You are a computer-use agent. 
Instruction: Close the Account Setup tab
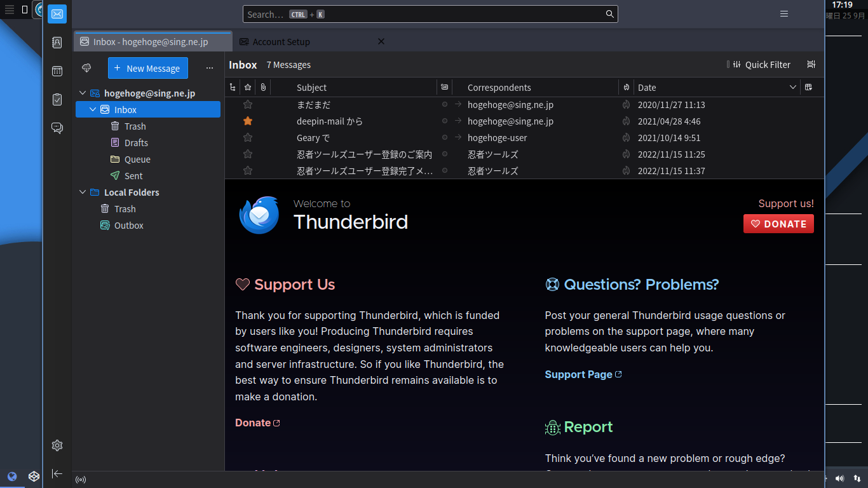click(381, 41)
